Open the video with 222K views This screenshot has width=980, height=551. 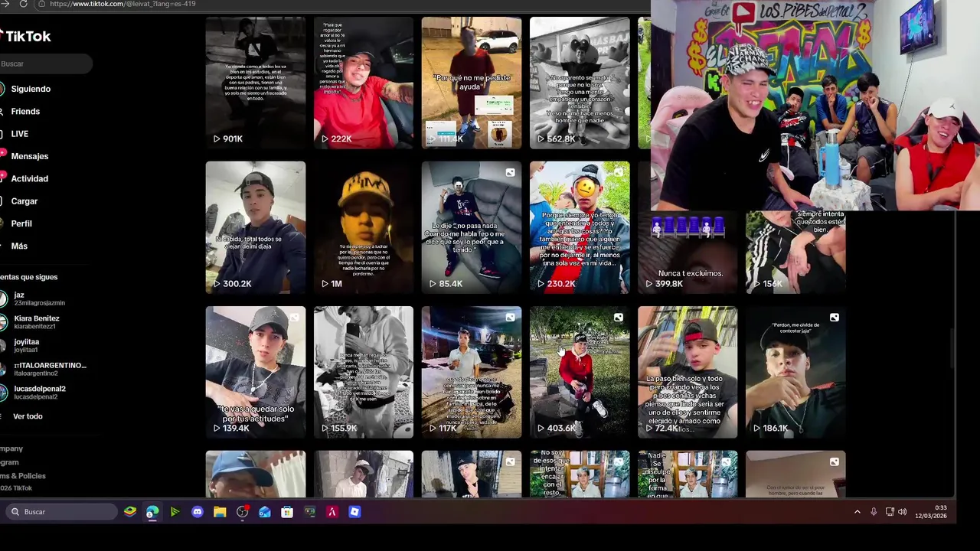(363, 83)
